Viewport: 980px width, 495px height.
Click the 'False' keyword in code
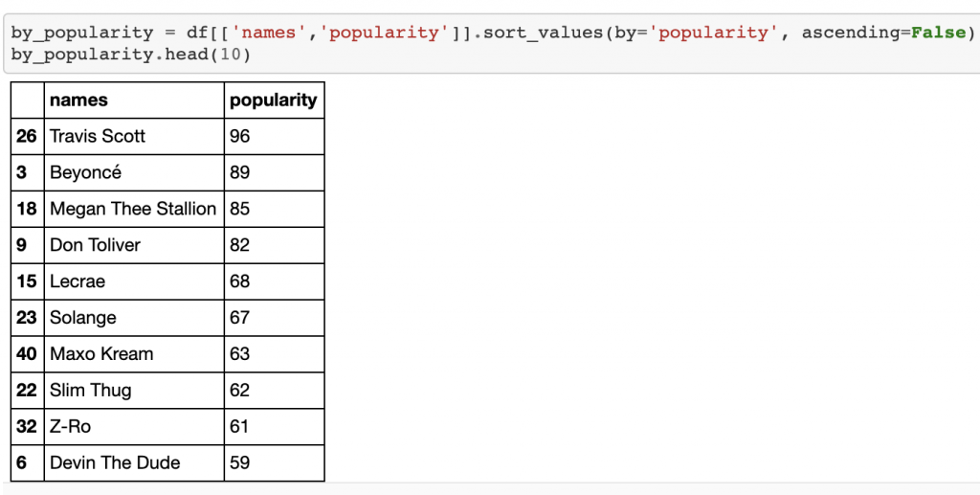pos(938,33)
